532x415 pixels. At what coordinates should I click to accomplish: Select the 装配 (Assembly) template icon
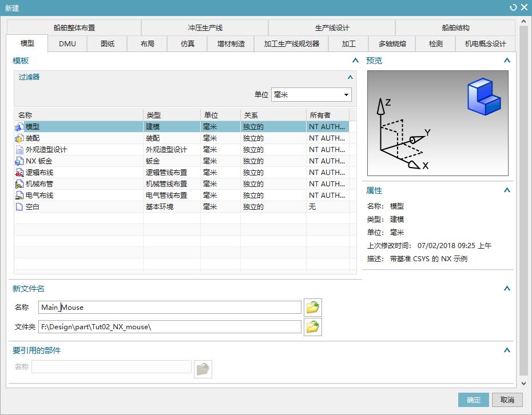[18, 138]
